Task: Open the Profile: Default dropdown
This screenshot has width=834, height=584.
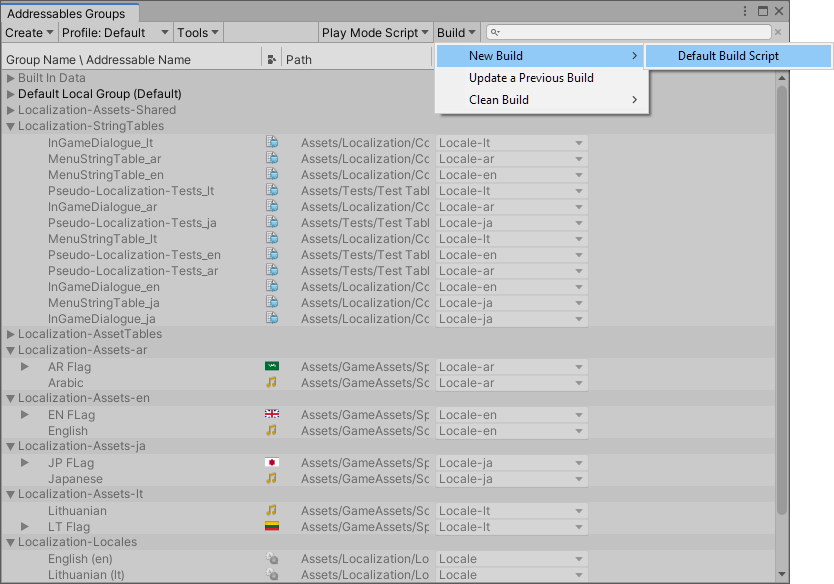Action: tap(113, 32)
